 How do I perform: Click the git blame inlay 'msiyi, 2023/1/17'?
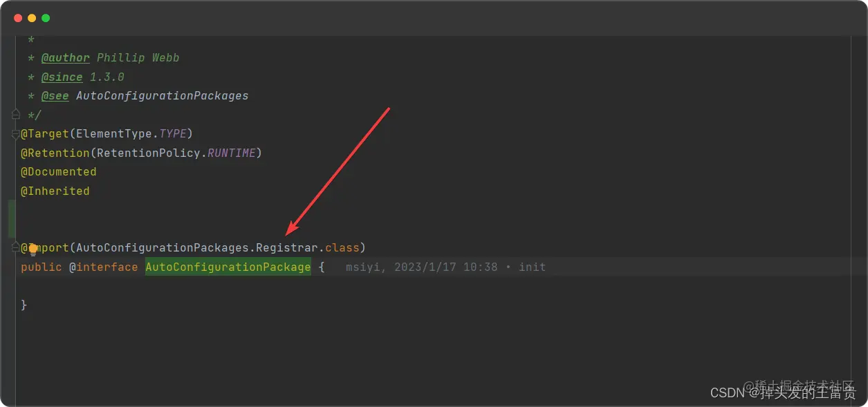coord(445,267)
